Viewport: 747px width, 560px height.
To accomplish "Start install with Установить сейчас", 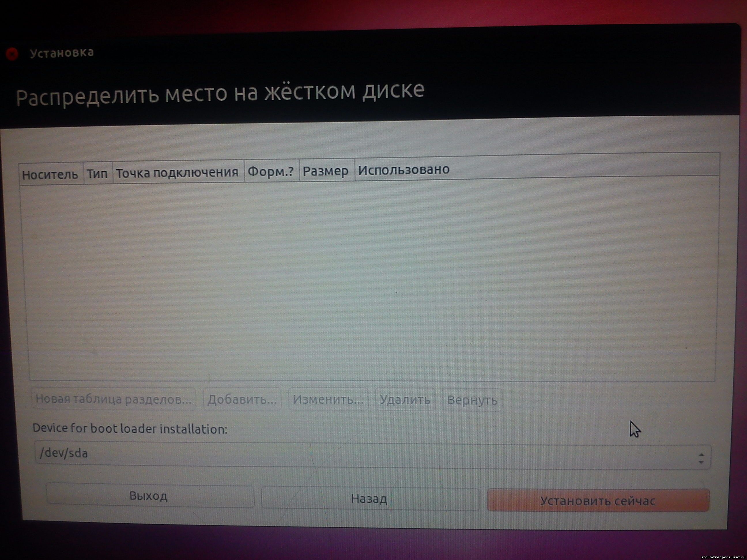I will point(598,500).
